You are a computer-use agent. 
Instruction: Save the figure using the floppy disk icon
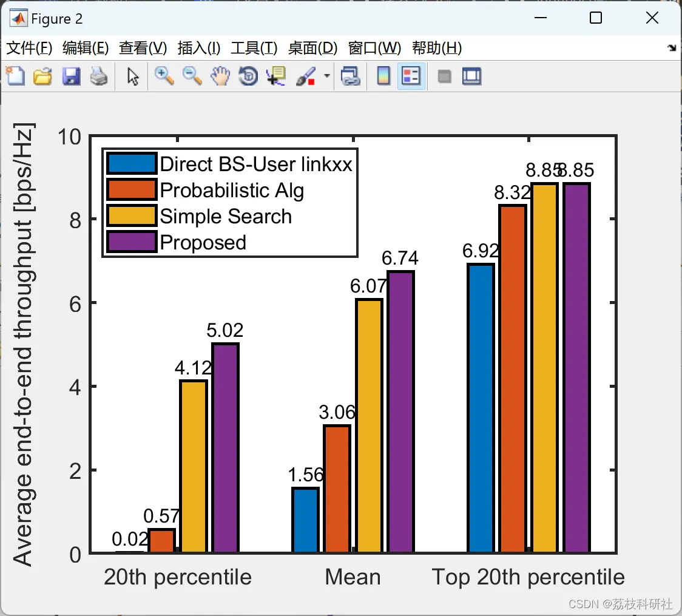[71, 76]
